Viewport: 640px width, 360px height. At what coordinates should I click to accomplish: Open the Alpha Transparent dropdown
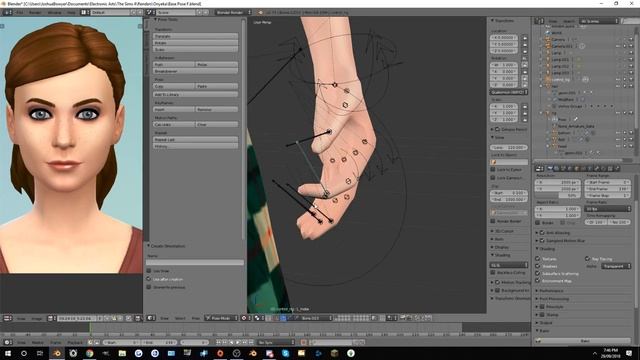coord(616,266)
